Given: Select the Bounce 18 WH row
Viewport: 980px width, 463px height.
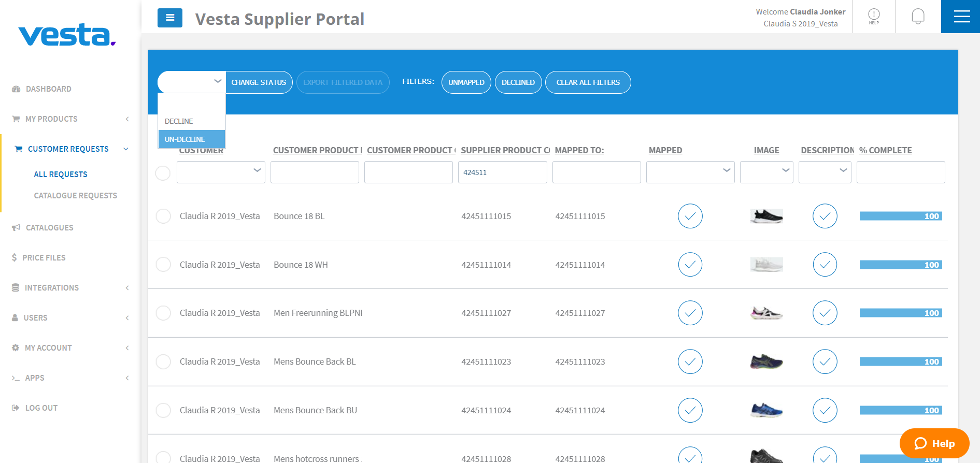Looking at the screenshot, I should pyautogui.click(x=163, y=265).
